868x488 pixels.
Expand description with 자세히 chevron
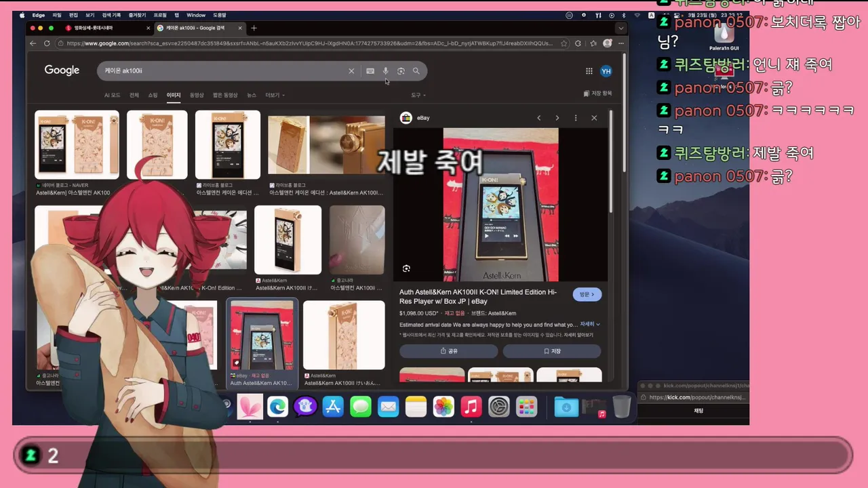coord(590,324)
